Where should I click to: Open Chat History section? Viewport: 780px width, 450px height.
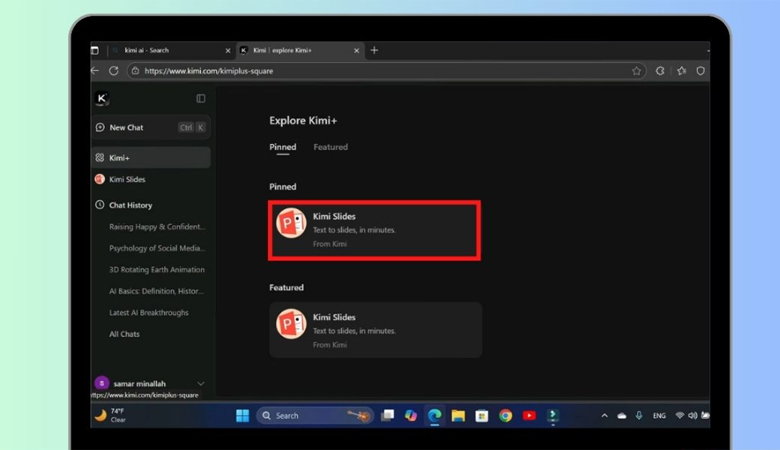pyautogui.click(x=130, y=205)
